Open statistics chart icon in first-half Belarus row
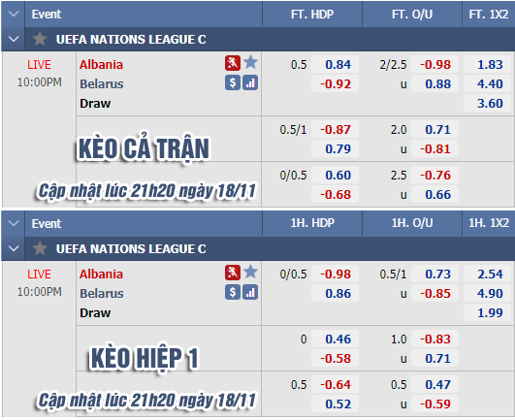This screenshot has height=420, width=515. (x=250, y=292)
